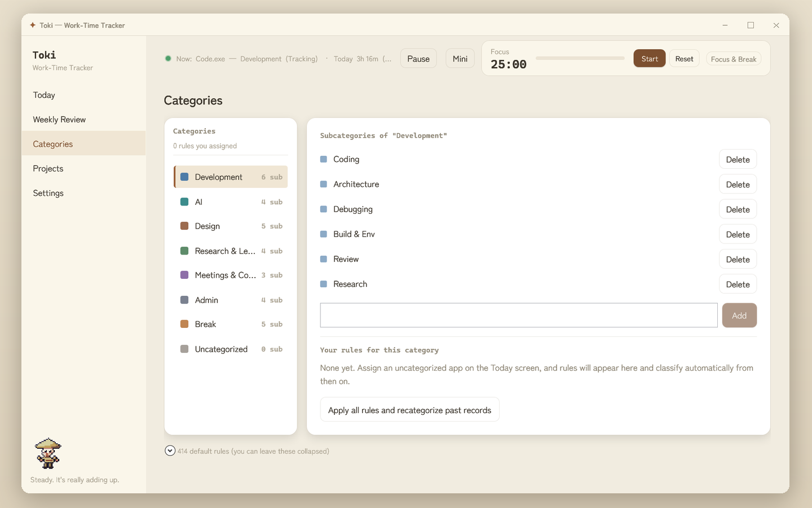
Task: Select the Design category
Action: (231, 226)
